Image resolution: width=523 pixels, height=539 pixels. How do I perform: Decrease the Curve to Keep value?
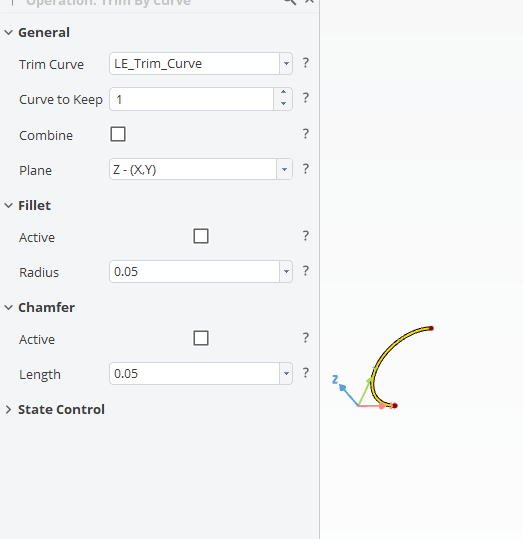click(x=283, y=103)
